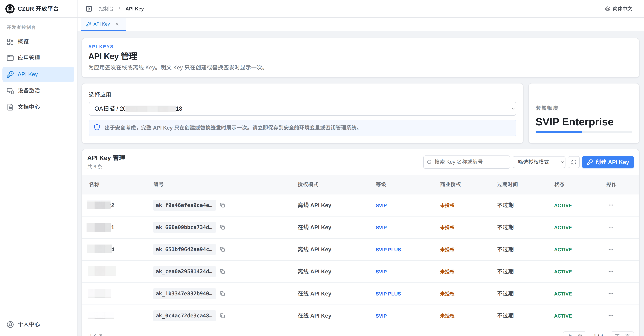Click the key ID ak_666a09bbca734d…
The height and width of the screenshot is (336, 644).
pyautogui.click(x=184, y=227)
